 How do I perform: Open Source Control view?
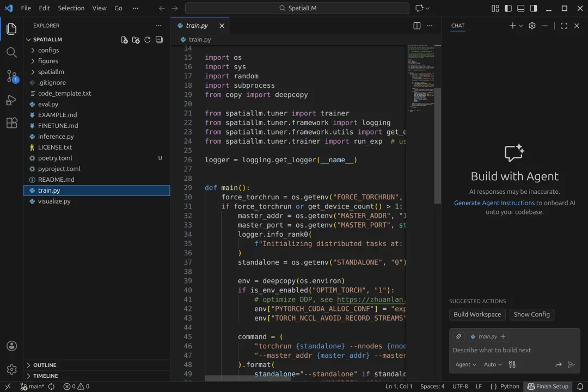point(11,76)
